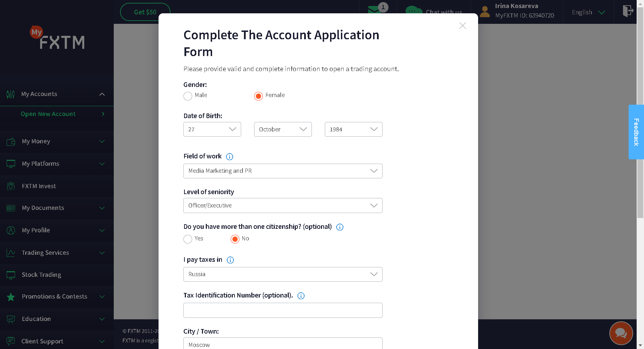This screenshot has width=644, height=349.
Task: Open the live chat bubble icon
Action: click(x=621, y=333)
